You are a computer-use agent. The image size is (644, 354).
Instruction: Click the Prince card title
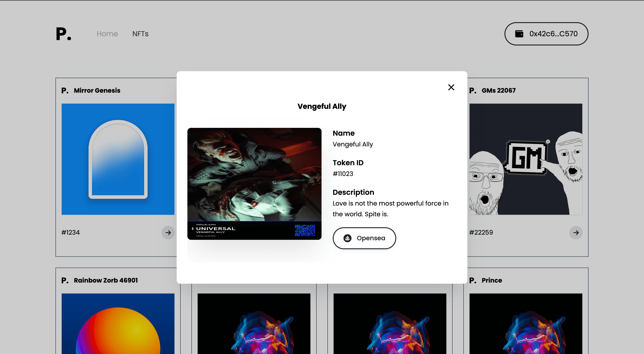(492, 280)
